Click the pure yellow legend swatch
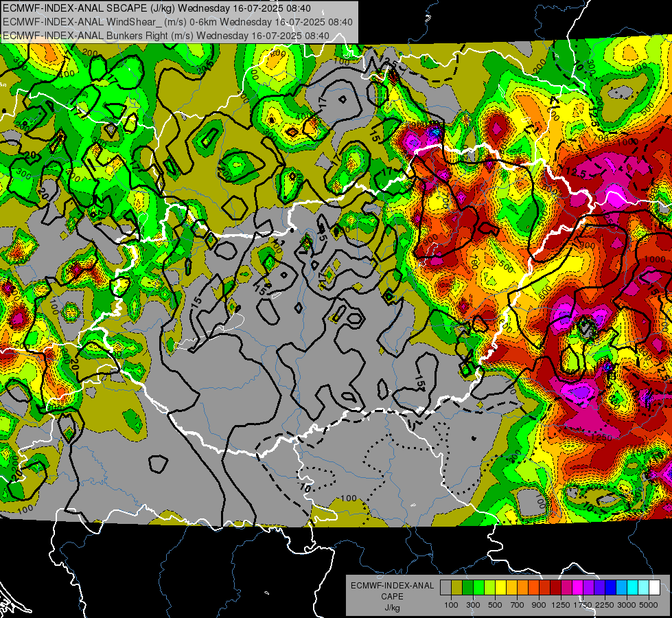 pos(500,587)
